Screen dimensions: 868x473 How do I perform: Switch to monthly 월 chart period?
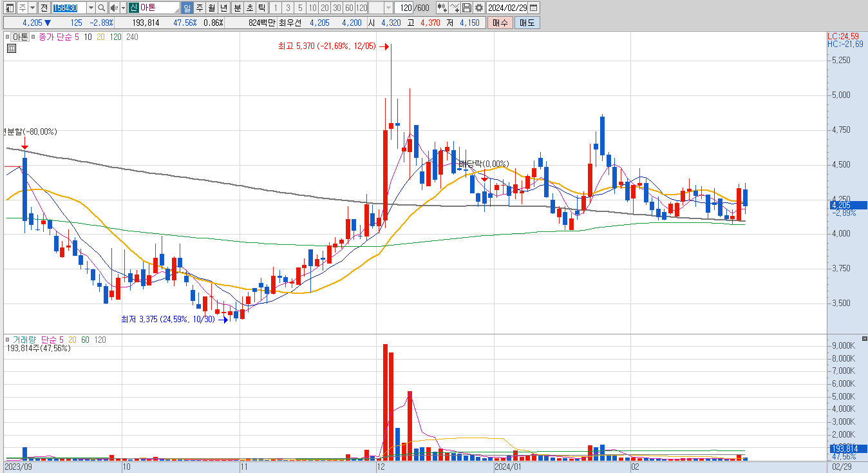[211, 8]
